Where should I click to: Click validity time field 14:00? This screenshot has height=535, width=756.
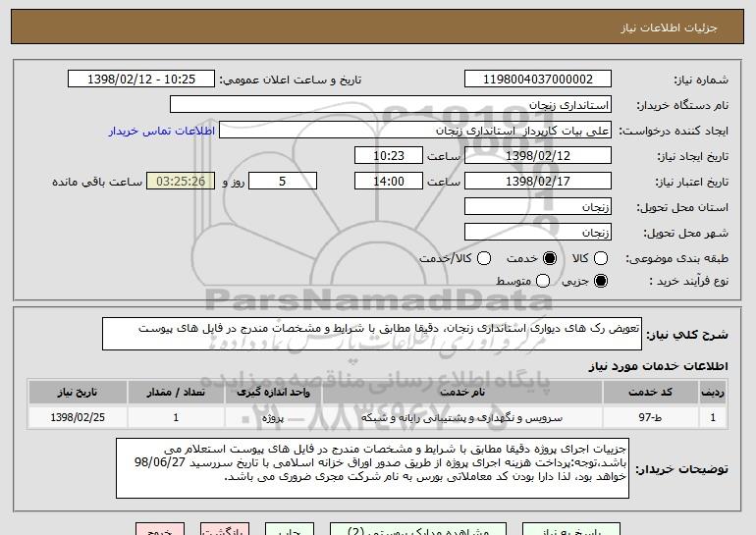coord(389,182)
